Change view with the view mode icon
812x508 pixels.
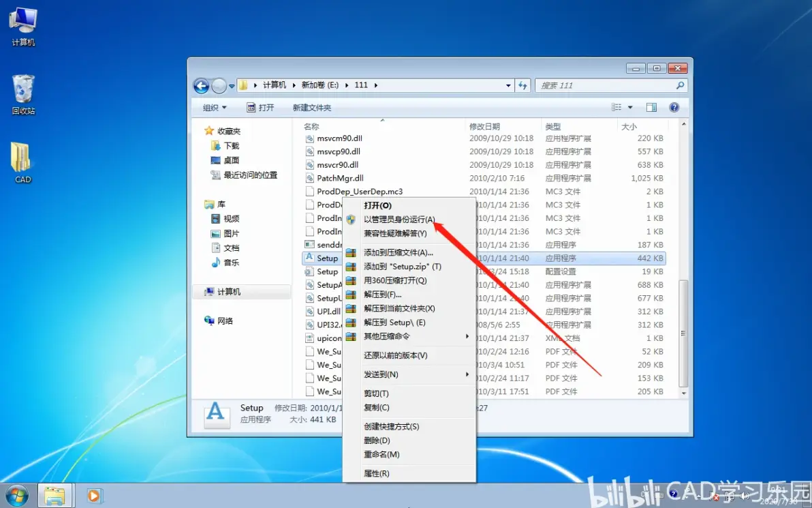[616, 107]
